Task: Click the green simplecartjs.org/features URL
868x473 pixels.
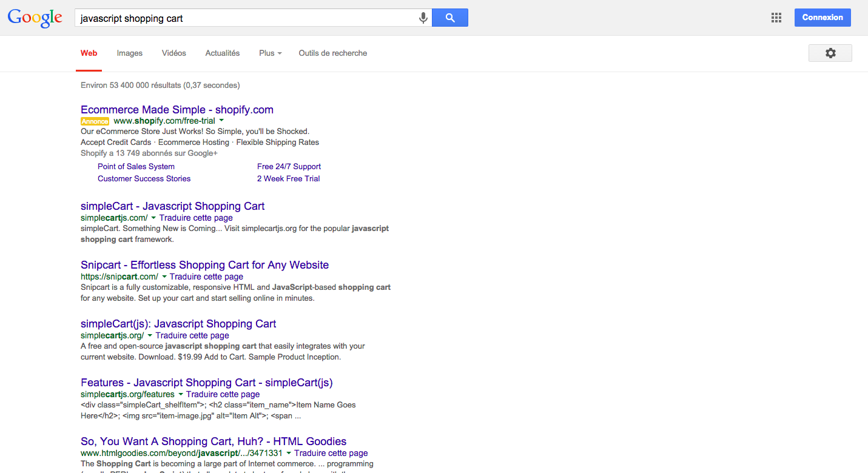Action: click(x=127, y=394)
